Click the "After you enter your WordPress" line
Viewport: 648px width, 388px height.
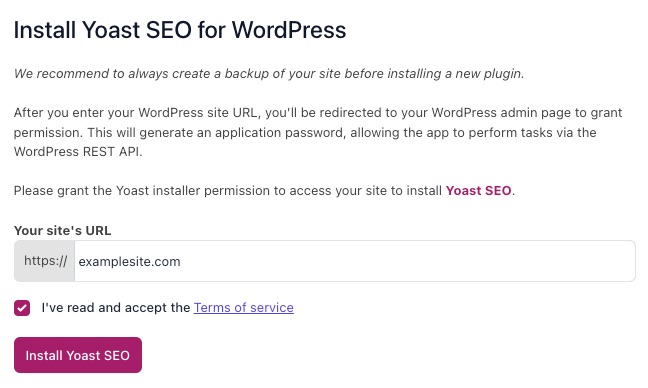coord(318,113)
